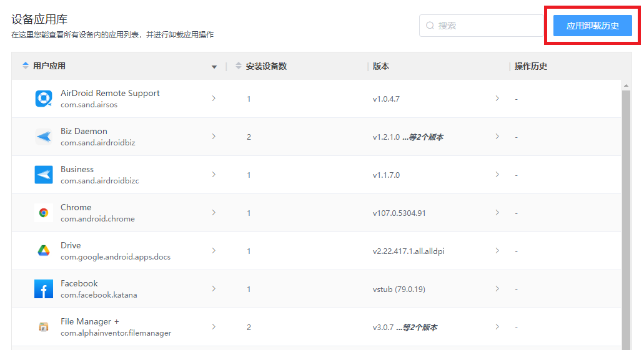644x350 pixels.
Task: Sort by 安装设备数 column arrows
Action: coord(238,66)
